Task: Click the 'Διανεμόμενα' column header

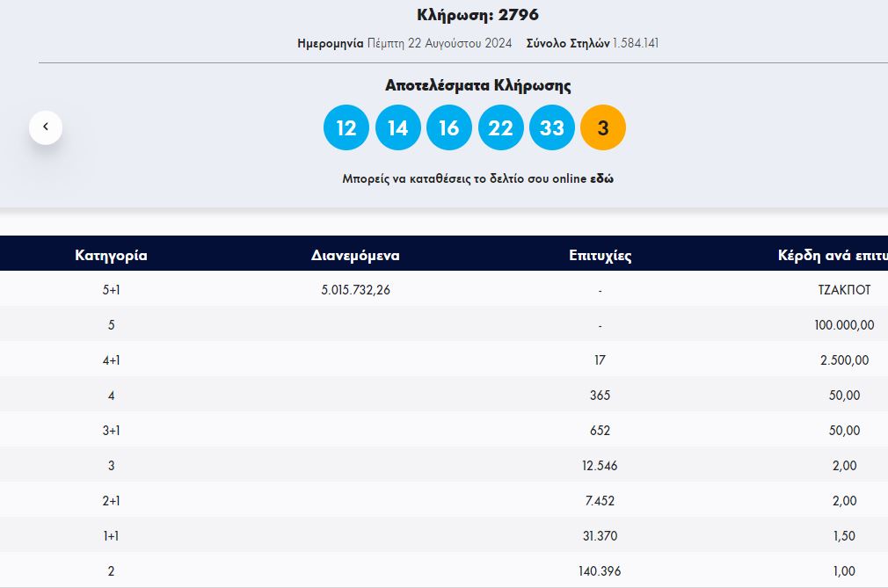Action: [x=355, y=256]
